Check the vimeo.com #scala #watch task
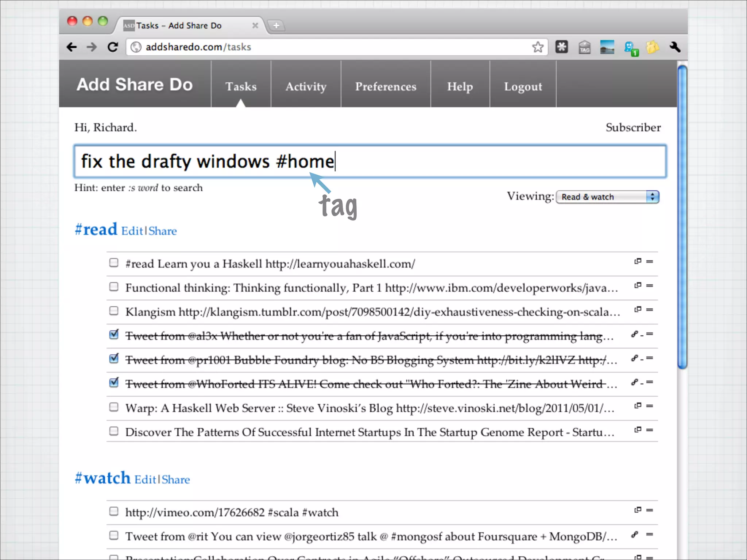 point(114,511)
